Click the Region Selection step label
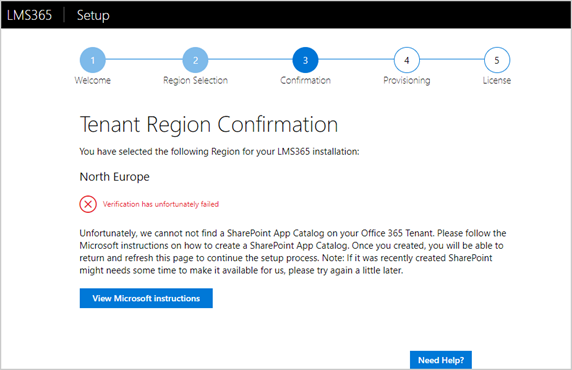This screenshot has height=370, width=572. 196,80
